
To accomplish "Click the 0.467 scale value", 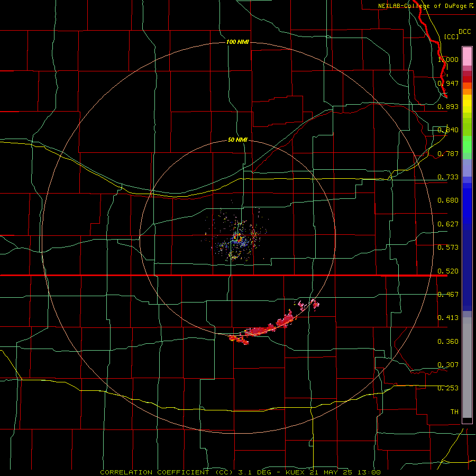I will click(448, 295).
